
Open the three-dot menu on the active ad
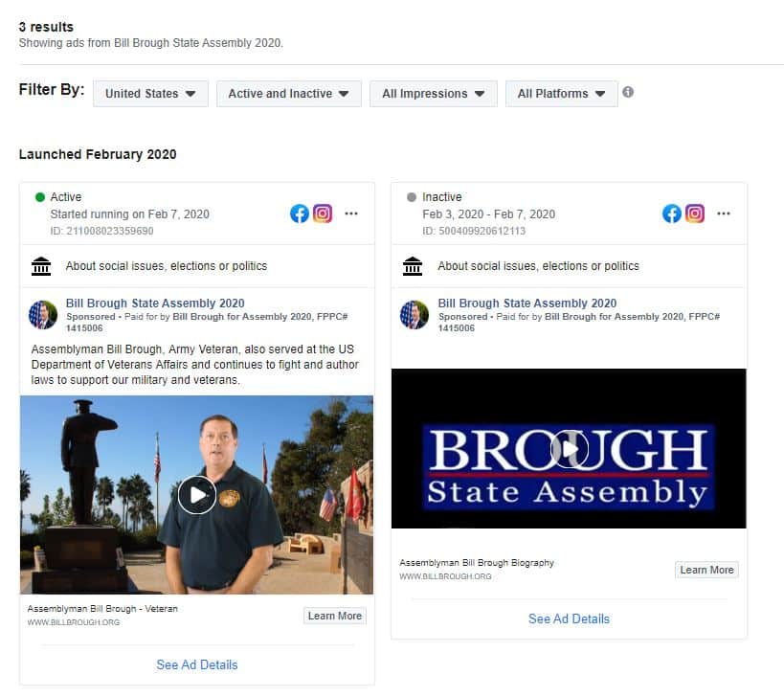point(351,214)
